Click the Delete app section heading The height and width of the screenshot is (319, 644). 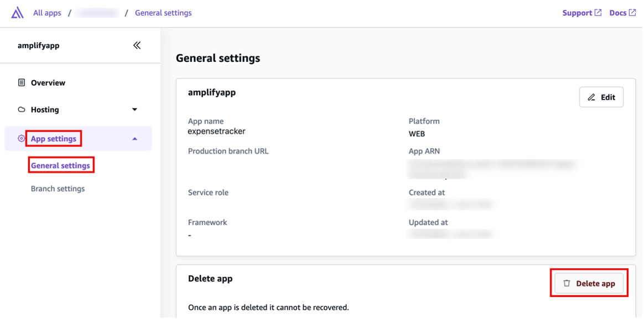coord(210,279)
